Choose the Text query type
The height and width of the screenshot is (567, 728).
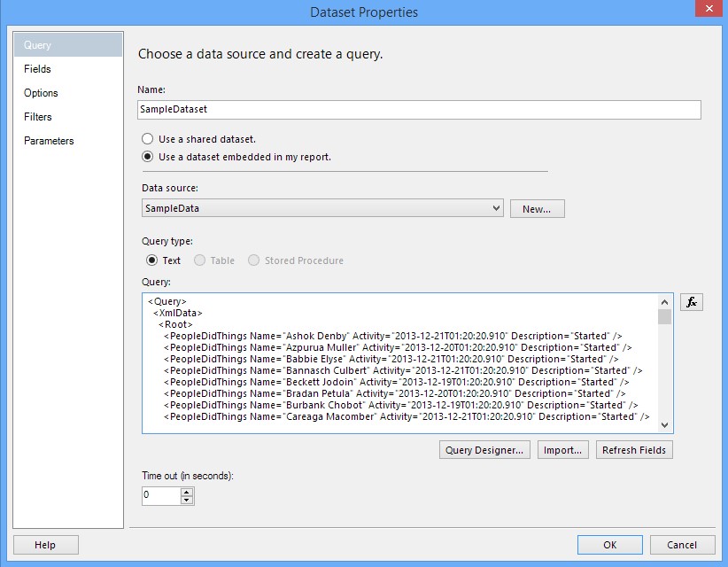tap(151, 260)
